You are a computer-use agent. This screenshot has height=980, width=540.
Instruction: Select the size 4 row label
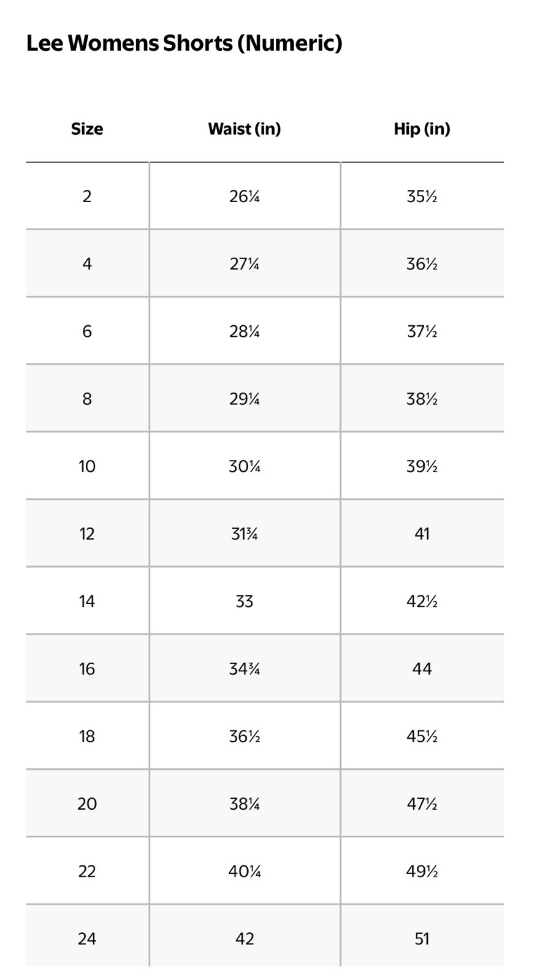87,263
